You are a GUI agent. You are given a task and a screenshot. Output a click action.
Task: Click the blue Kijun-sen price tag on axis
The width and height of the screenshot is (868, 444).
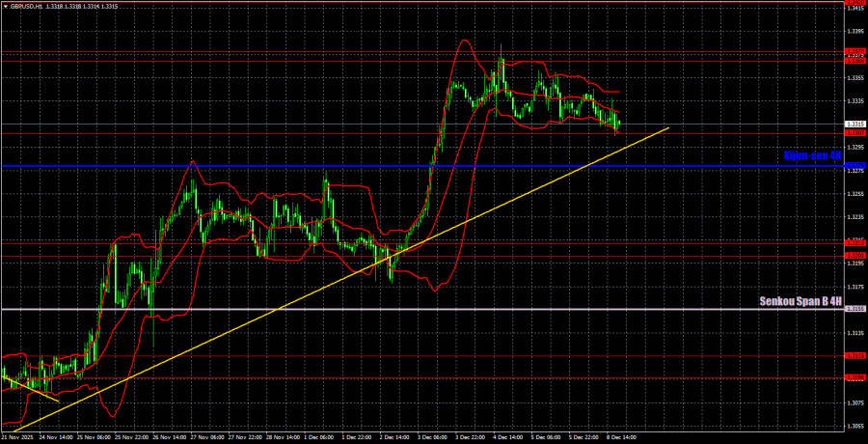point(855,166)
